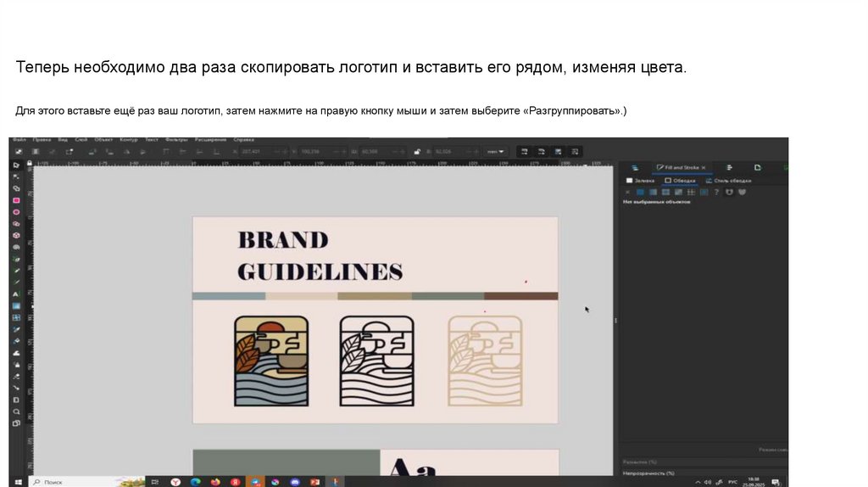Select the Ellipse tool
This screenshot has width=868, height=487.
coord(16,212)
